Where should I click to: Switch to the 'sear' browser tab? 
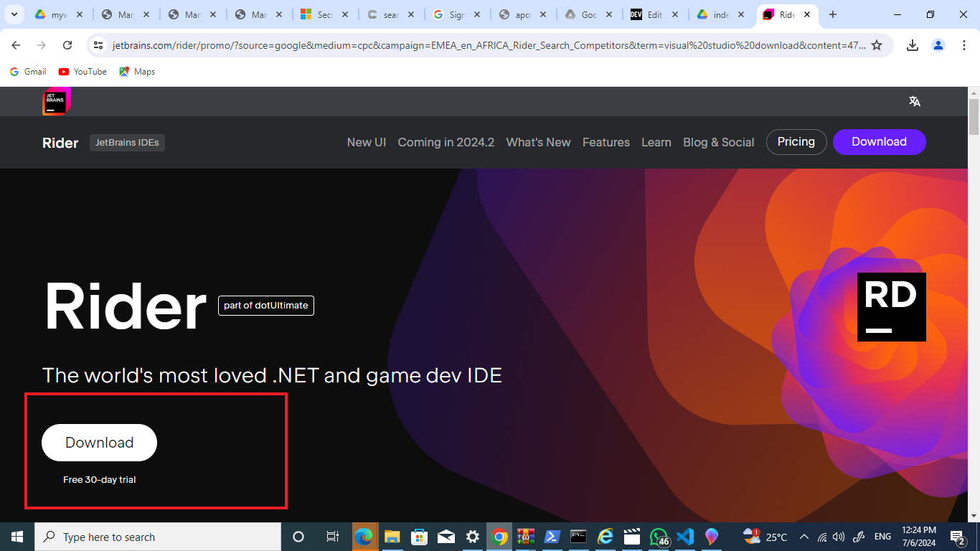[391, 14]
